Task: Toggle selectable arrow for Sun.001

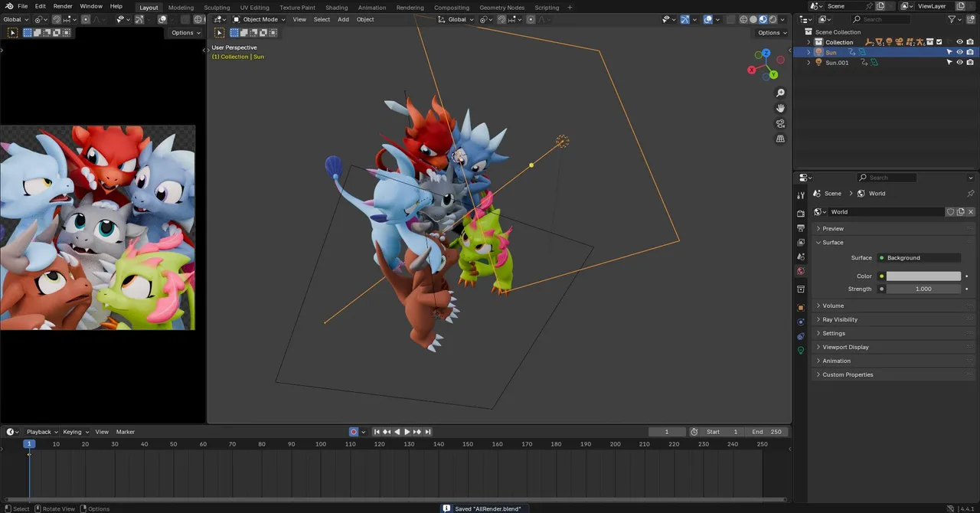Action: click(x=949, y=63)
